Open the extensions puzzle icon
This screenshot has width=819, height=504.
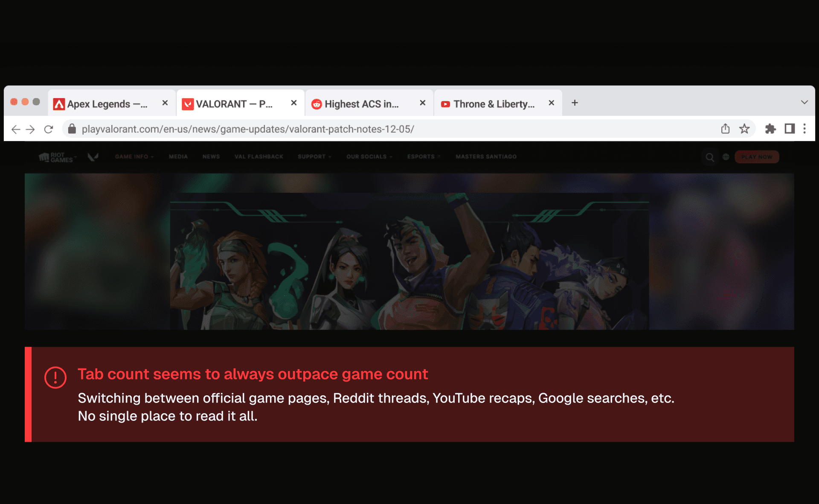point(770,129)
